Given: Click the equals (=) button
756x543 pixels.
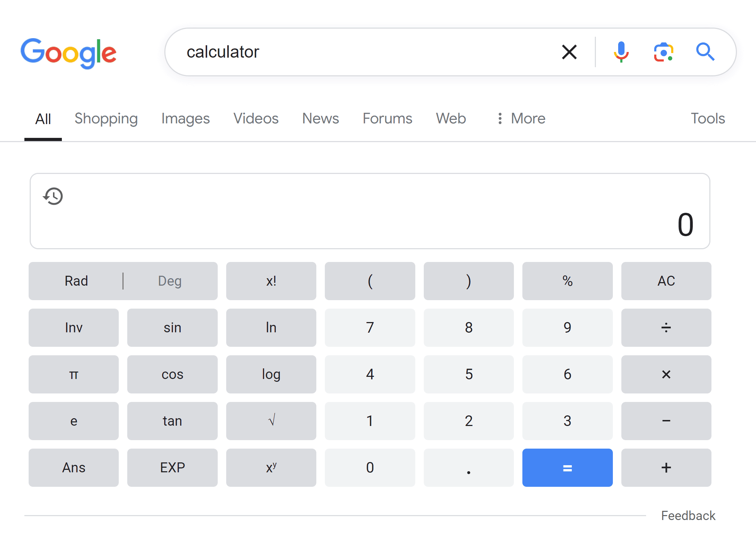Looking at the screenshot, I should coord(567,468).
